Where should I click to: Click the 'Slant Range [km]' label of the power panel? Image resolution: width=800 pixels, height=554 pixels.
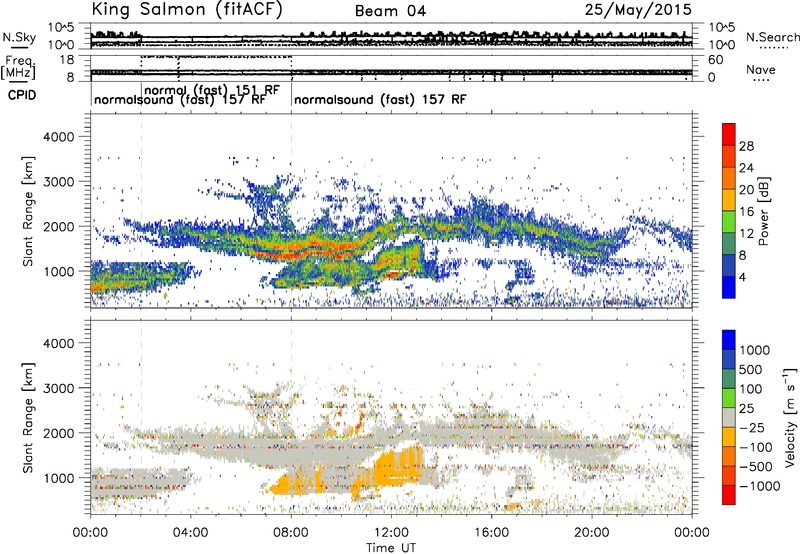click(x=28, y=211)
